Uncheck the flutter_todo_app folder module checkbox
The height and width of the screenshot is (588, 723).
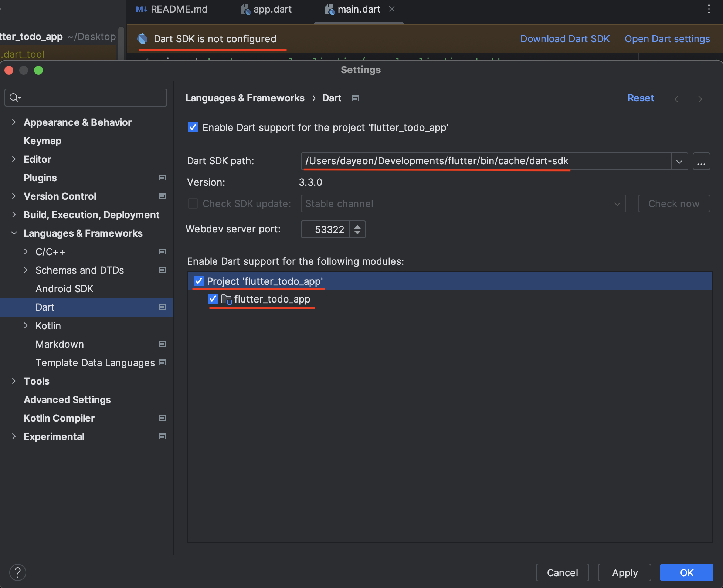point(213,299)
